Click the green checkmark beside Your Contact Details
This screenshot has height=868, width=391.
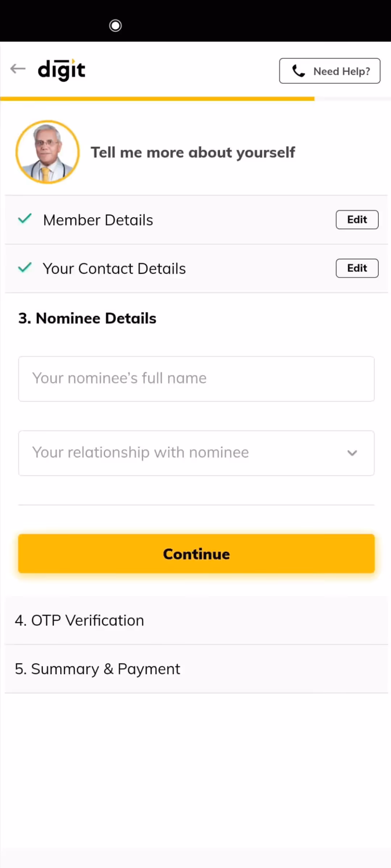tap(25, 268)
